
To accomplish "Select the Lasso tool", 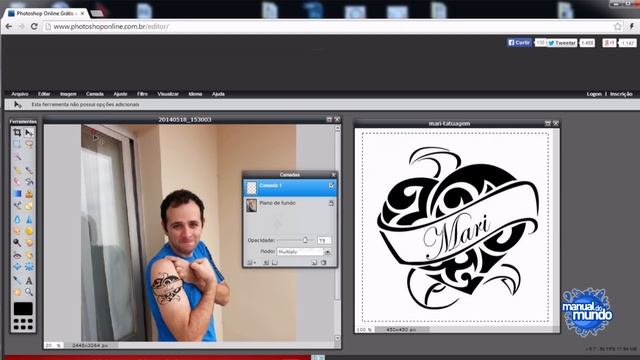I will coord(29,144).
